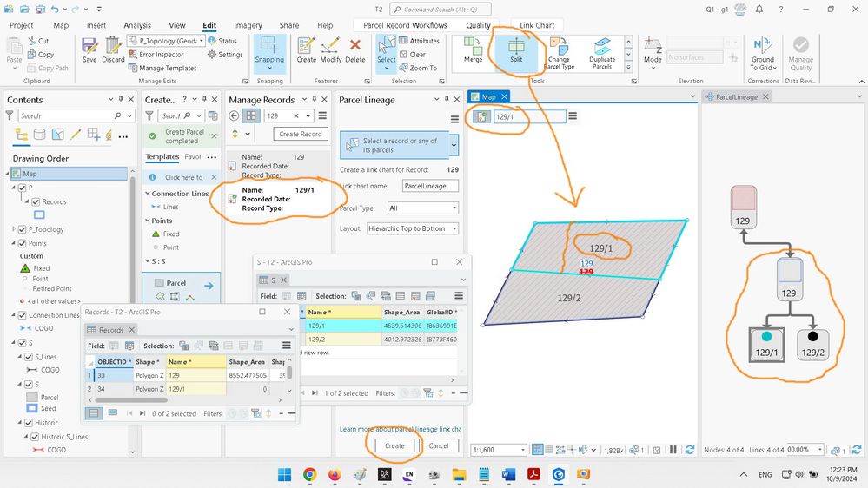The width and height of the screenshot is (868, 488).
Task: Open the notifications bell
Action: coord(759,10)
